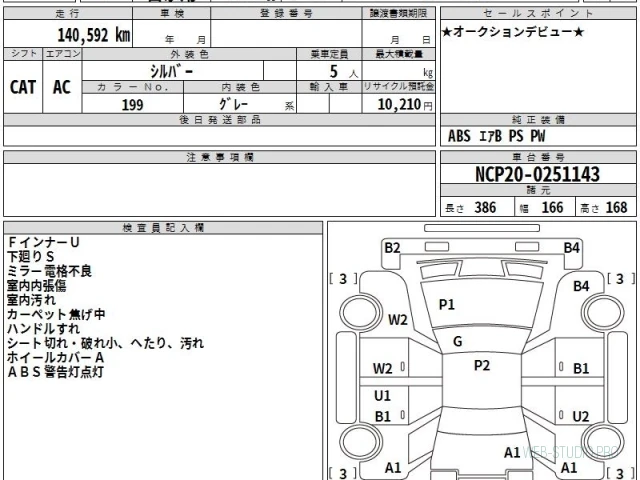Click the B2 damage mark on diagram
The width and height of the screenshot is (640, 480).
click(x=393, y=248)
